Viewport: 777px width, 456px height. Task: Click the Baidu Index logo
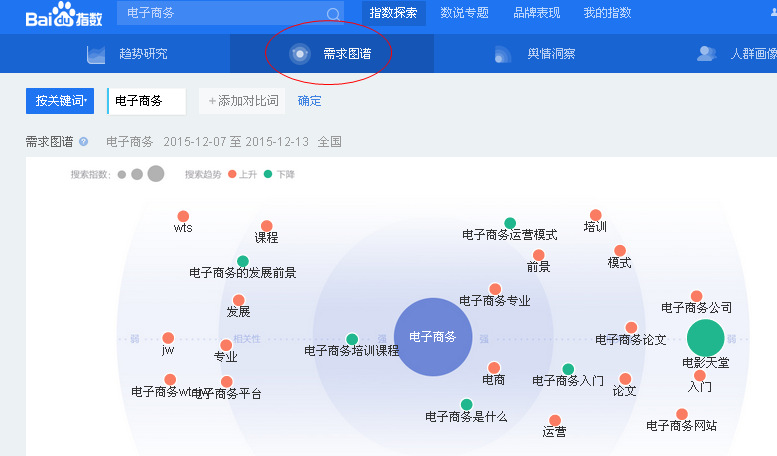(63, 15)
